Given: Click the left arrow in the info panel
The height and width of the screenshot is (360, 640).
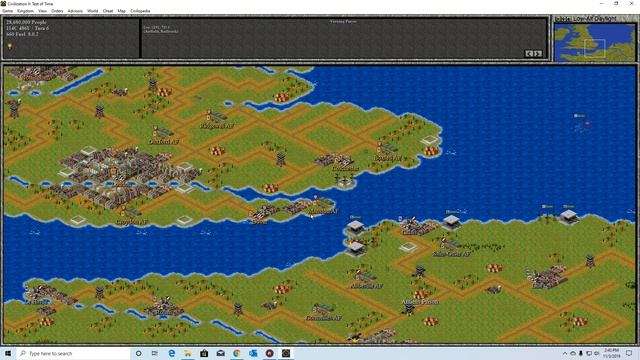Looking at the screenshot, I should tap(530, 53).
